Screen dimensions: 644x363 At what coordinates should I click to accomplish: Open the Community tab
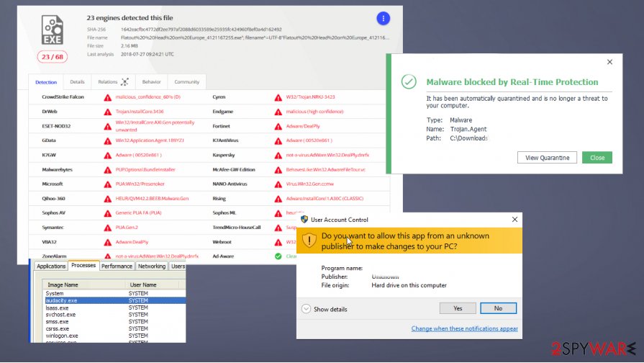186,82
